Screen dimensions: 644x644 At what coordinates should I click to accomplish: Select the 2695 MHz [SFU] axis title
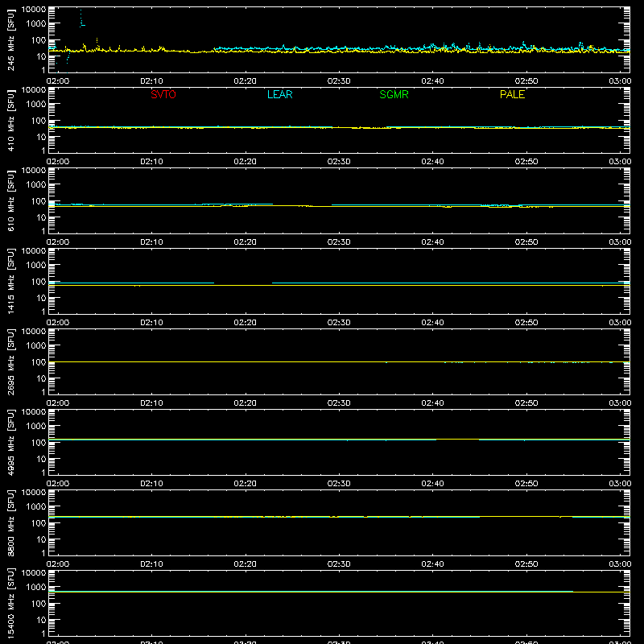pyautogui.click(x=10, y=361)
